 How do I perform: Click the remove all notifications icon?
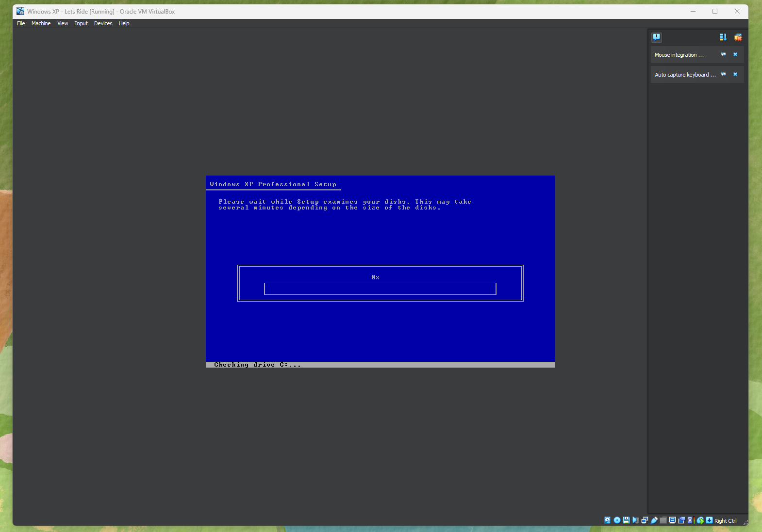tap(738, 37)
